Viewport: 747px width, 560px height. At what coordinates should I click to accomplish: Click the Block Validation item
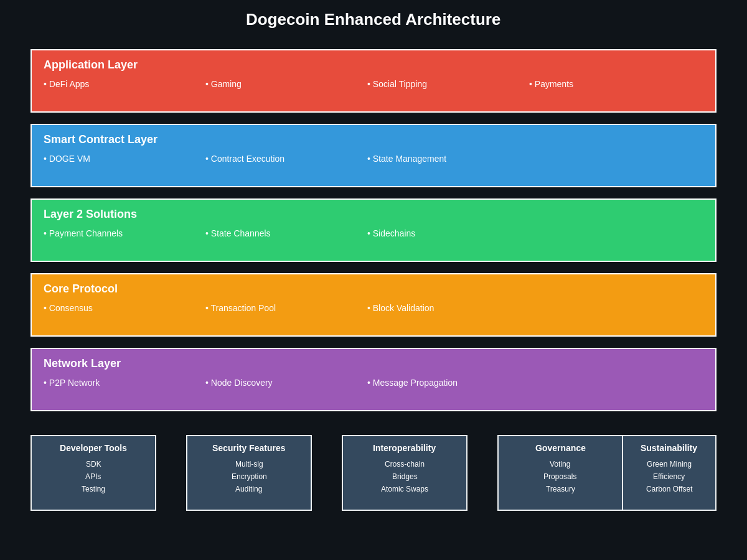click(x=400, y=308)
